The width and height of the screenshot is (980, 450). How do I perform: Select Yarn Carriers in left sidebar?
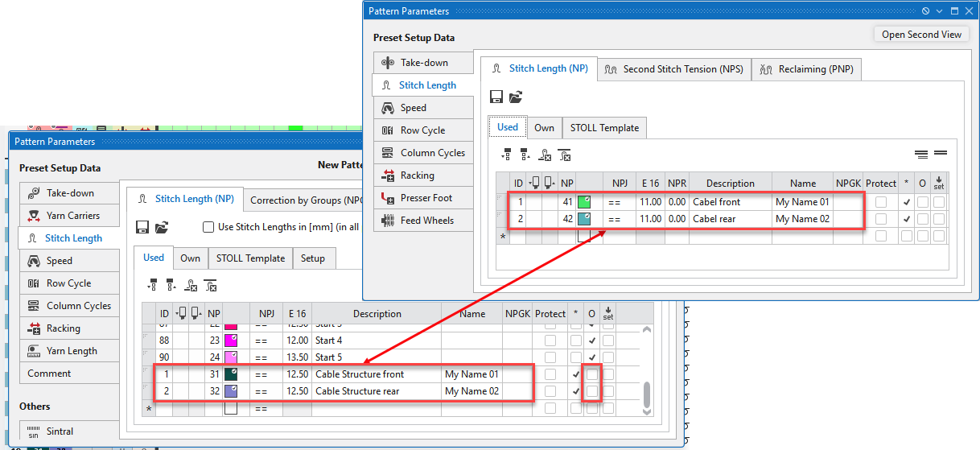click(x=72, y=216)
